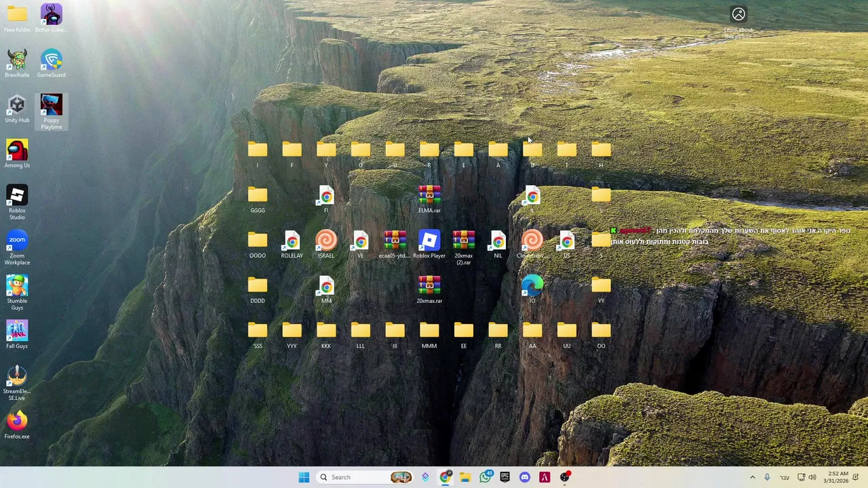Image resolution: width=868 pixels, height=488 pixels.
Task: Open OBS Studio from the taskbar
Action: coord(565,477)
